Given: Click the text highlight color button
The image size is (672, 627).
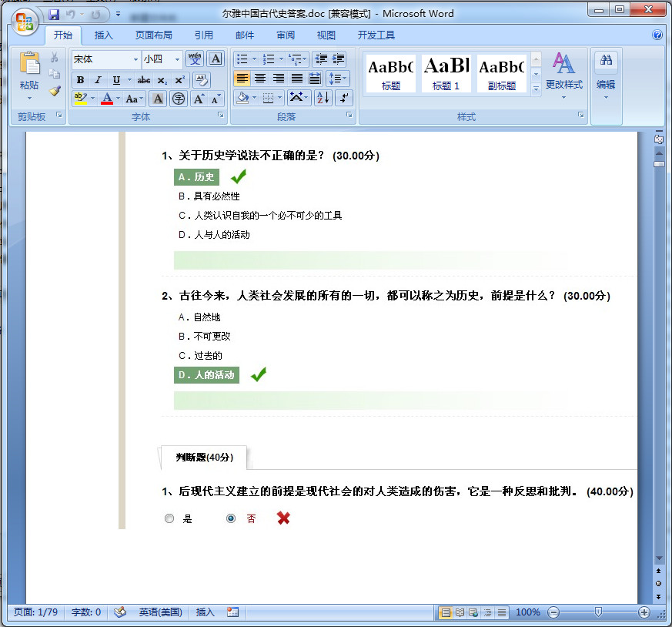Looking at the screenshot, I should [81, 99].
